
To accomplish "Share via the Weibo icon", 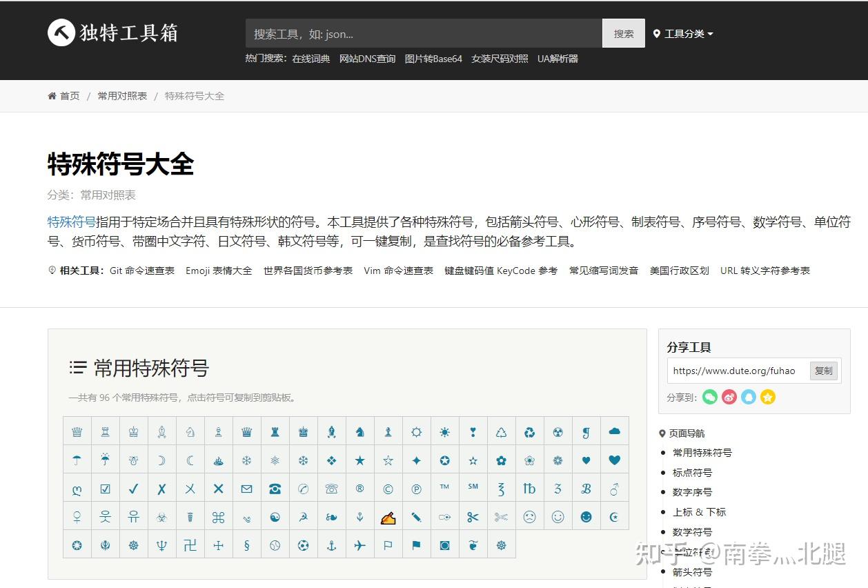I will (x=729, y=397).
